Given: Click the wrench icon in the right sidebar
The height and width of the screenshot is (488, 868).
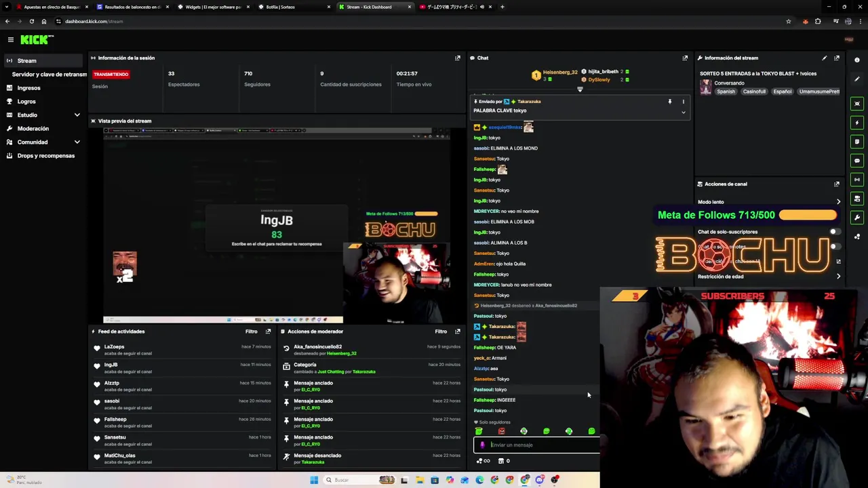Looking at the screenshot, I should (x=857, y=218).
